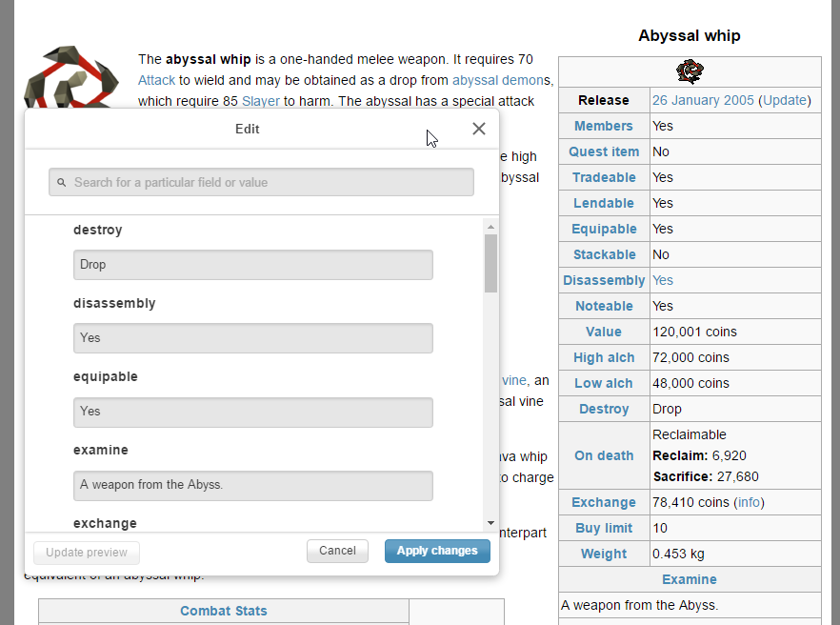The height and width of the screenshot is (625, 840).
Task: Focus the field search box
Action: click(x=267, y=182)
